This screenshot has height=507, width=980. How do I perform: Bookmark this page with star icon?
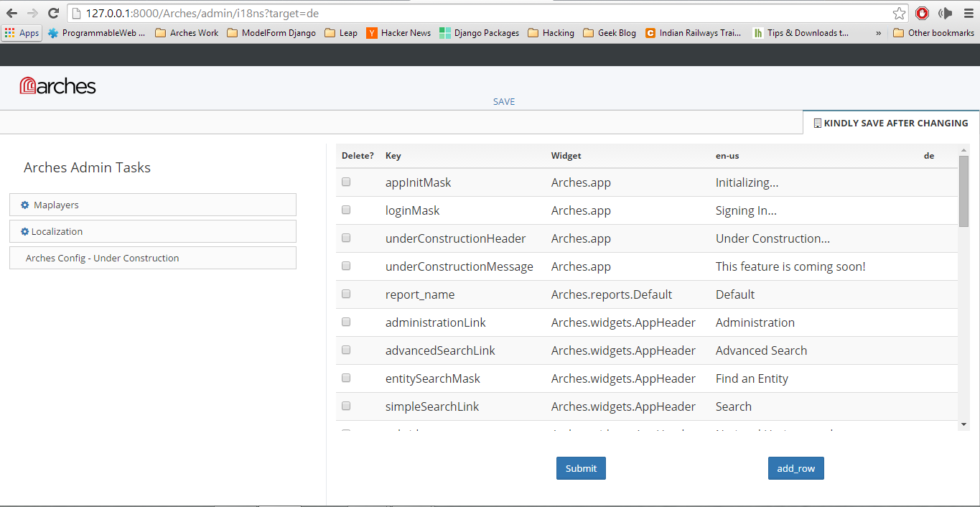[899, 13]
